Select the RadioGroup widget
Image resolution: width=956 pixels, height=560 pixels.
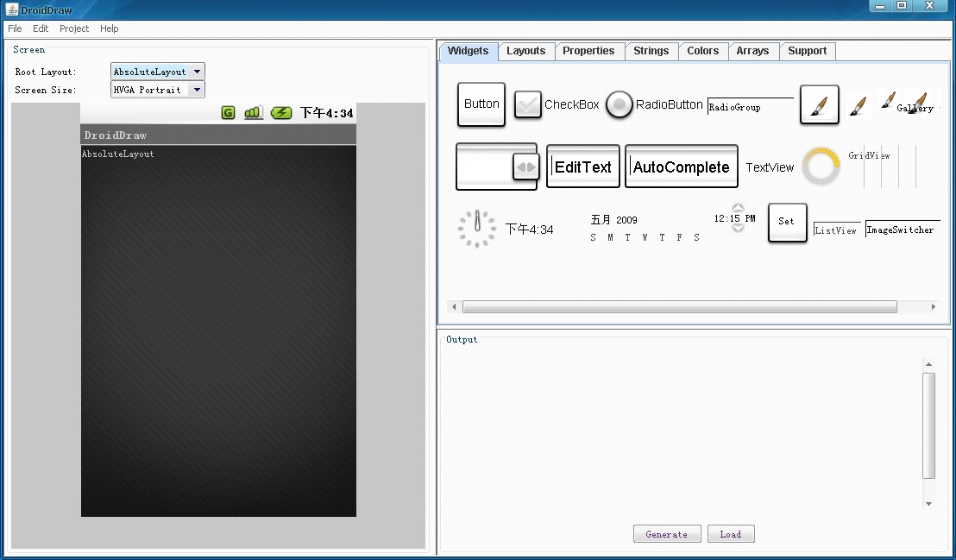[749, 107]
